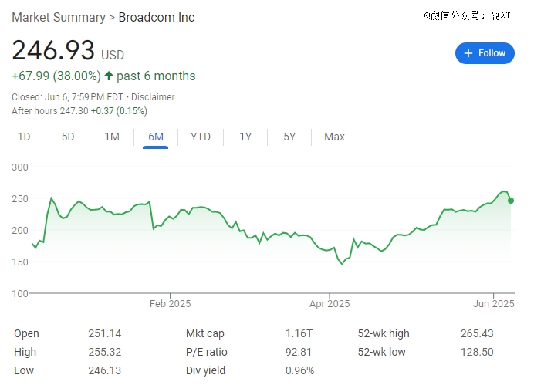Click the 300 y-axis label
The image size is (534, 392).
point(20,167)
